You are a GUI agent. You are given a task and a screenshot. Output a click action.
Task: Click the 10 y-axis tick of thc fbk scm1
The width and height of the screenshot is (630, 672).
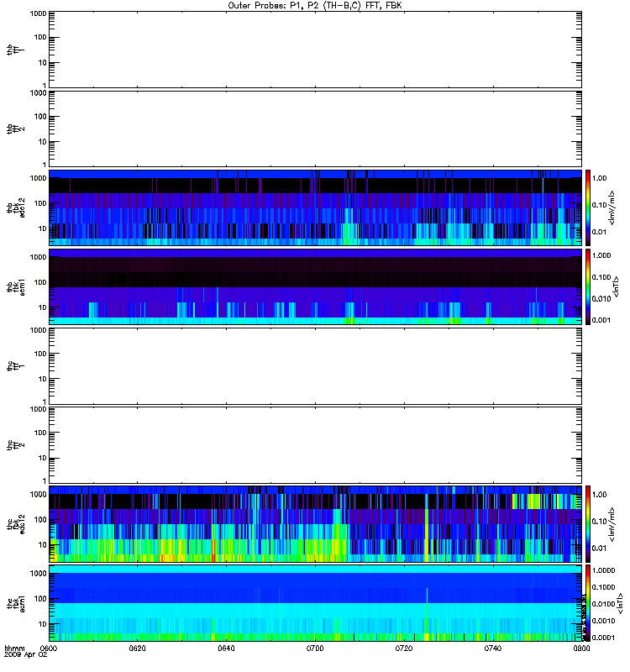point(43,624)
